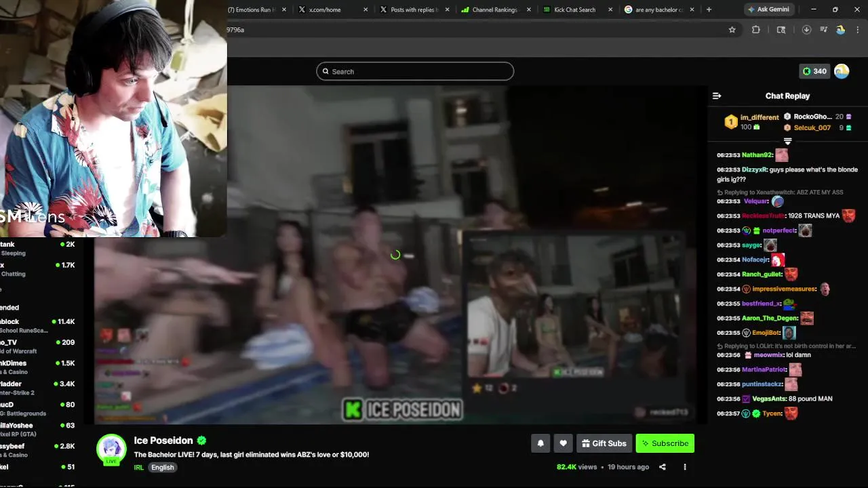Click username Velquar in chat
This screenshot has height=488, width=868.
pyautogui.click(x=757, y=201)
